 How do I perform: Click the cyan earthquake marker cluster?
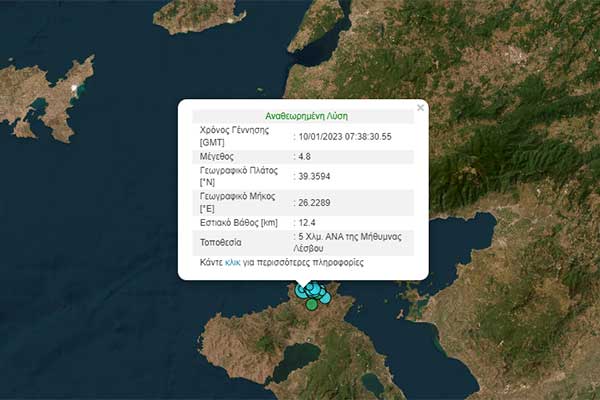coord(315,291)
